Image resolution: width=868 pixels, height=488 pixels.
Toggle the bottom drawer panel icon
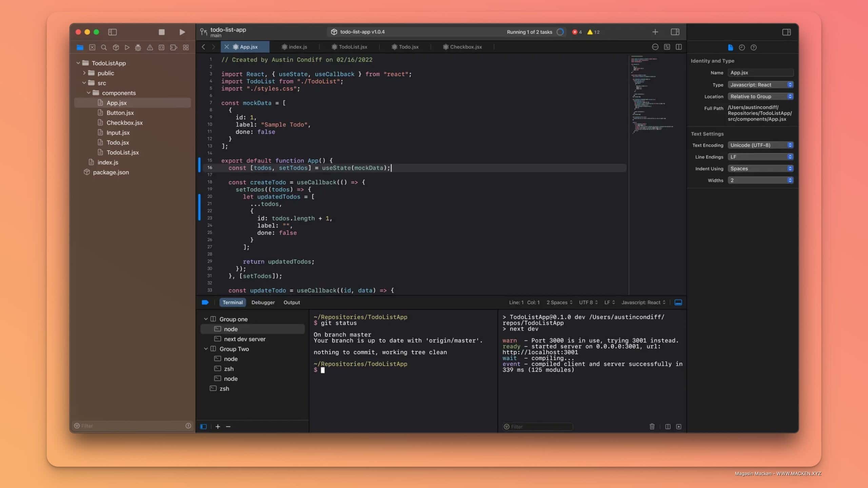[678, 302]
